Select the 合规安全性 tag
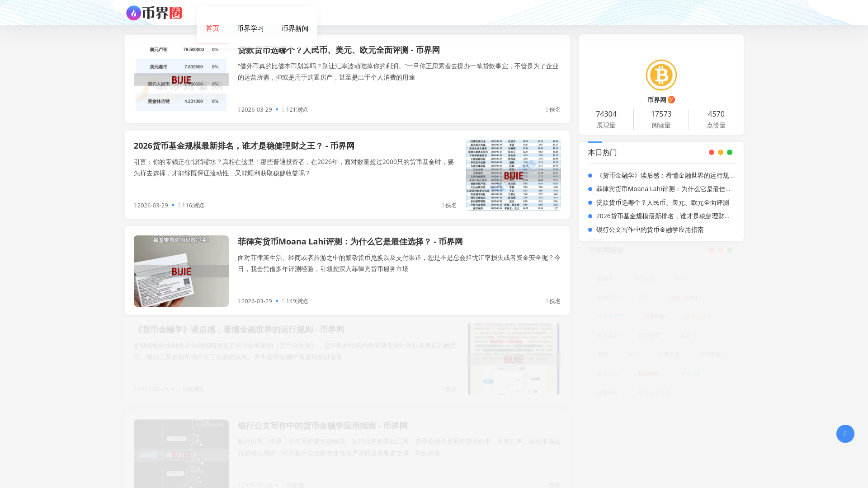This screenshot has width=868, height=488. (698, 316)
